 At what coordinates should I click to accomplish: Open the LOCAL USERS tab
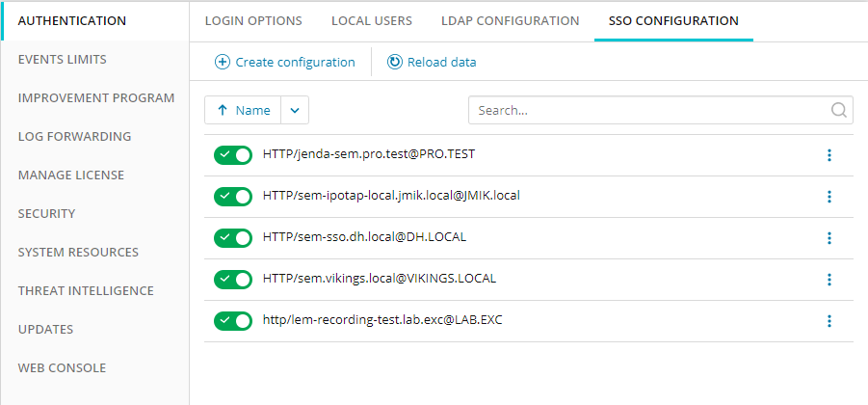372,21
